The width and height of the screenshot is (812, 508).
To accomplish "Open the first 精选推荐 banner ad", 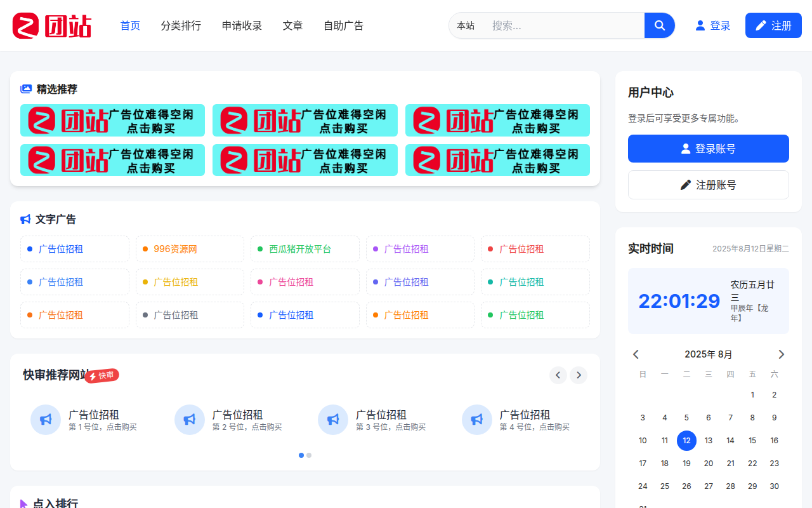I will click(112, 121).
